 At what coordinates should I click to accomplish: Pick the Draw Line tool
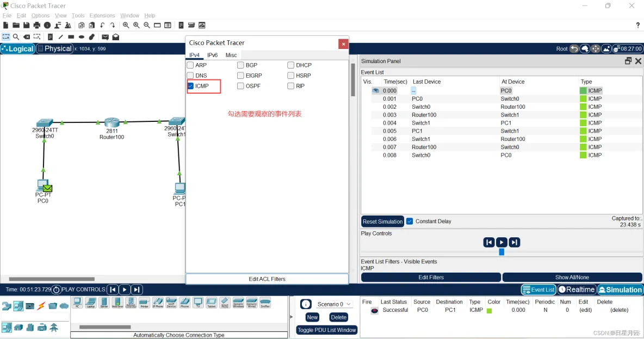tap(60, 37)
